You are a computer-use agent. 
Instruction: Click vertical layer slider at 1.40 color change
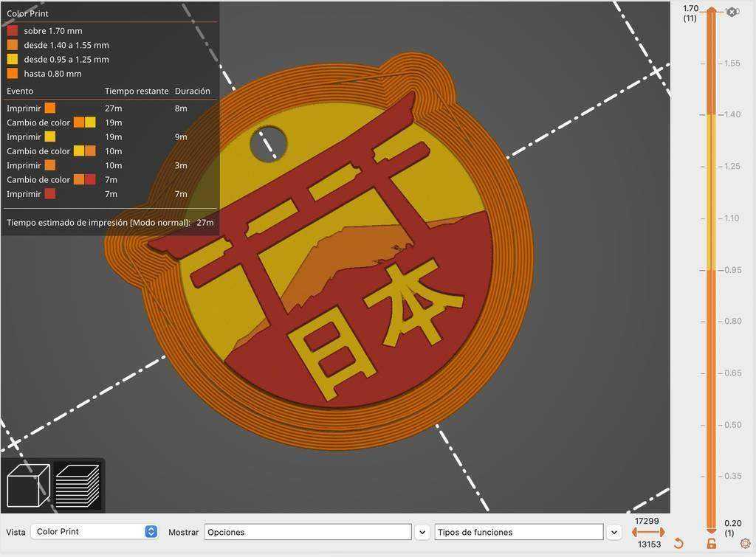tap(711, 114)
